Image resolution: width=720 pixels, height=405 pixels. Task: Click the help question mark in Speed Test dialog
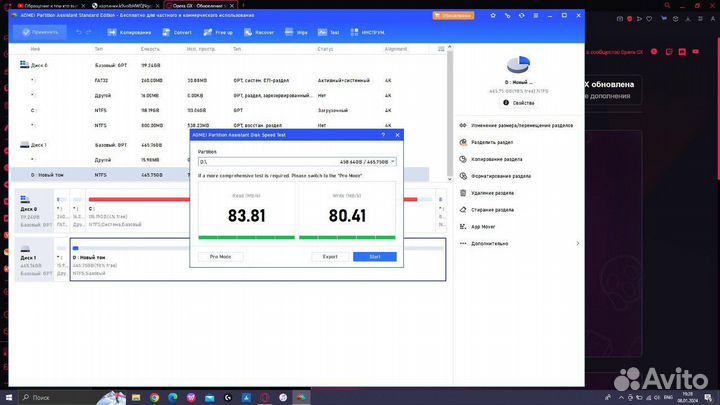[x=383, y=135]
